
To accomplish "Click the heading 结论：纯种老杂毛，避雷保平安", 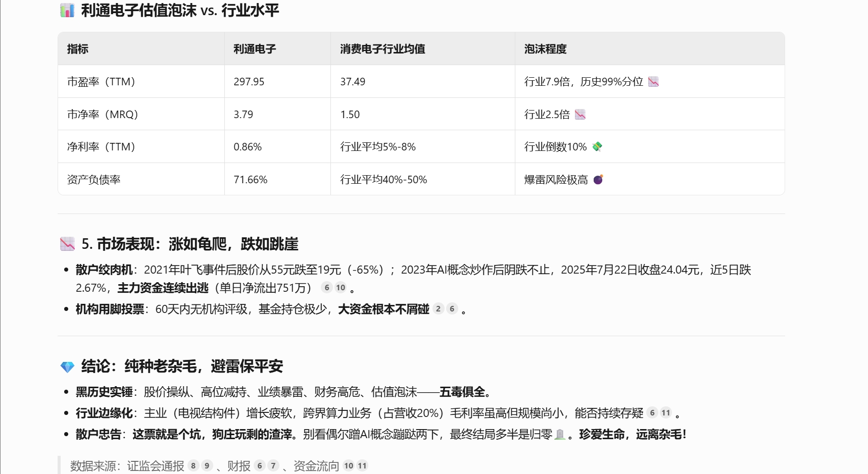I will (182, 366).
